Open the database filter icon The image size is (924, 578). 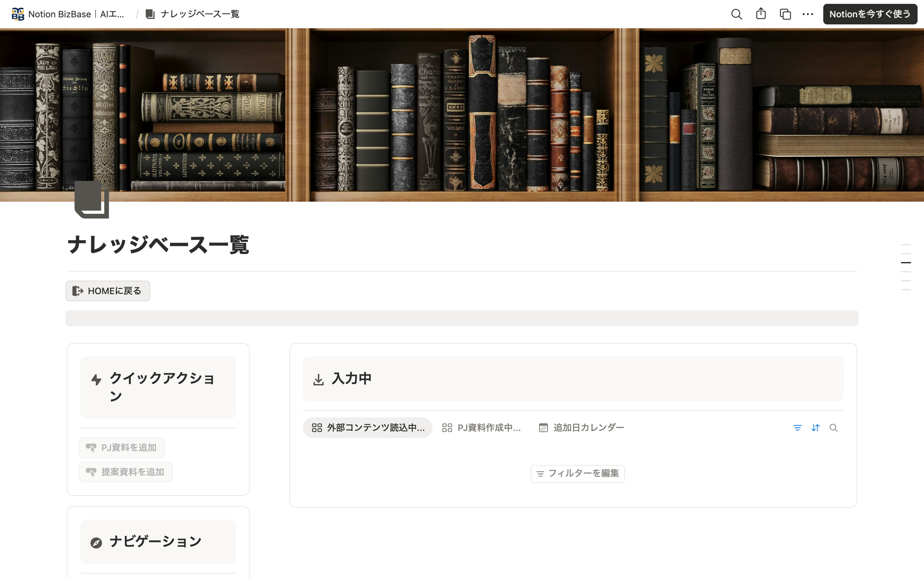(x=797, y=428)
